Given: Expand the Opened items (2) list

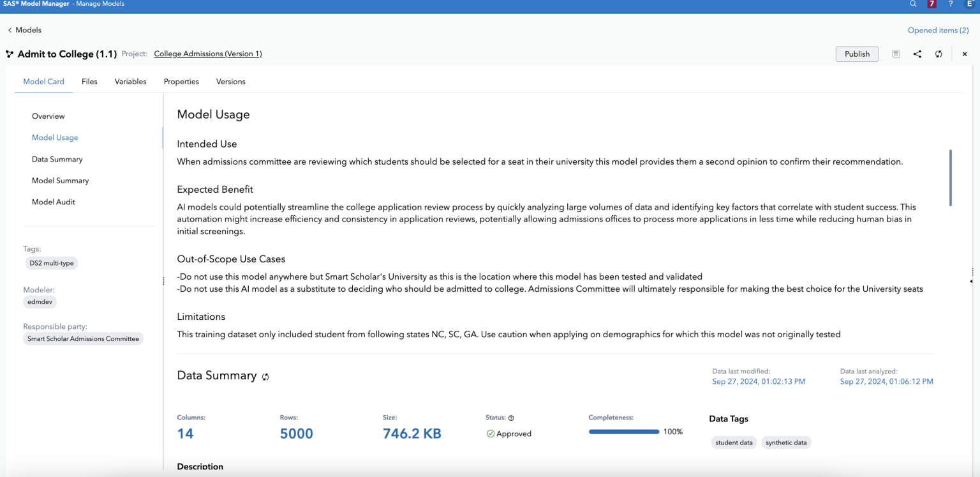Looking at the screenshot, I should (938, 30).
